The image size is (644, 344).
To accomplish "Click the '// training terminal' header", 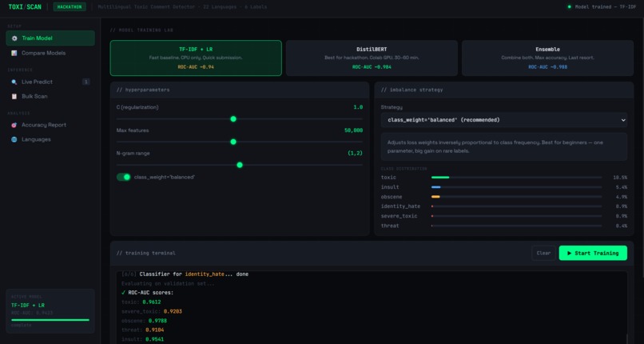I will tap(145, 253).
